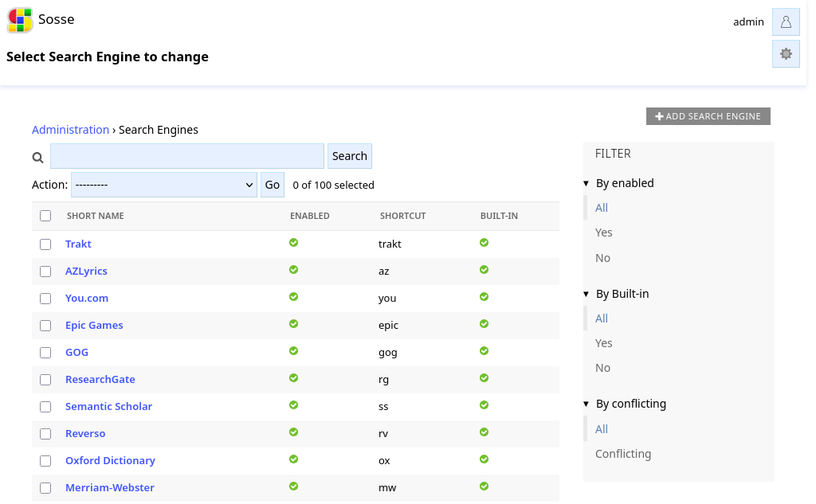Click built-in check icon for Semantic Scholar
The height and width of the screenshot is (504, 816).
pos(484,404)
